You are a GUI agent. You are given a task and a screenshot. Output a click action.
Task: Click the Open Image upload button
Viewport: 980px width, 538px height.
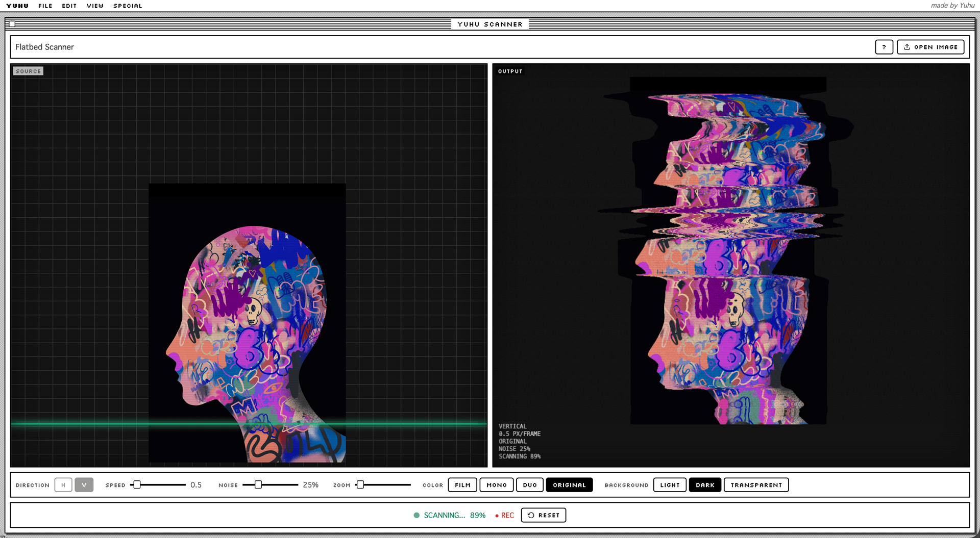coord(930,47)
